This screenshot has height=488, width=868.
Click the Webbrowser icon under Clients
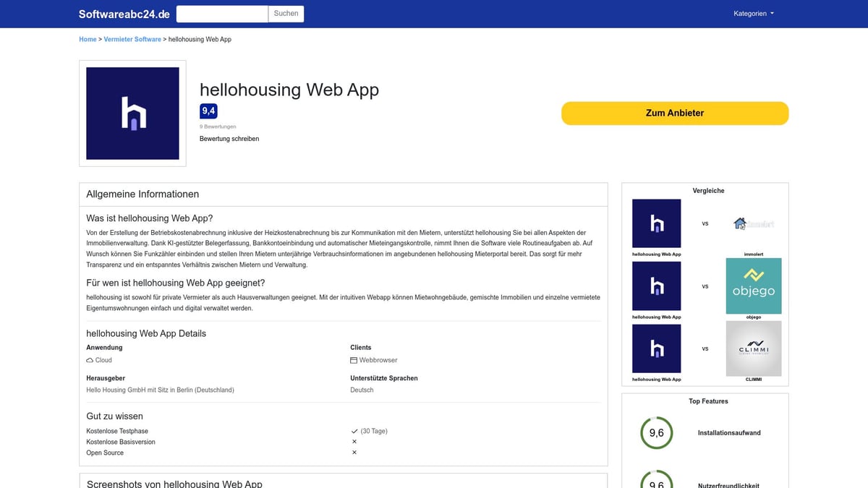(352, 359)
